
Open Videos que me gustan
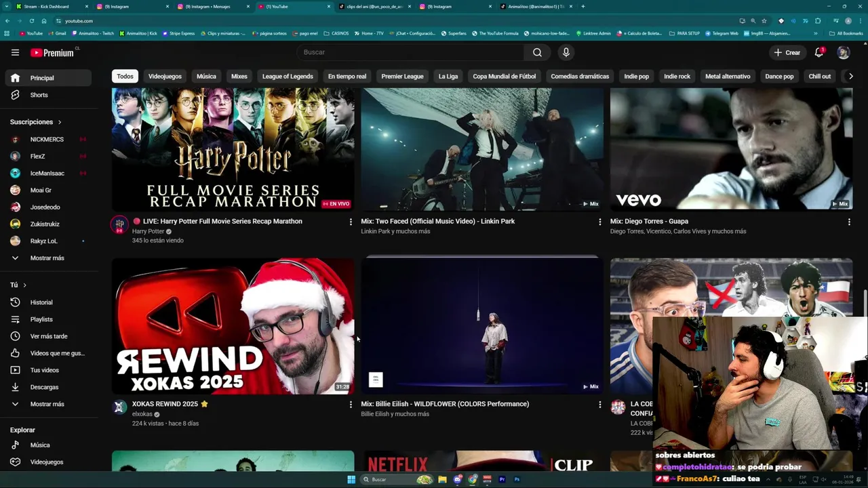47,353
